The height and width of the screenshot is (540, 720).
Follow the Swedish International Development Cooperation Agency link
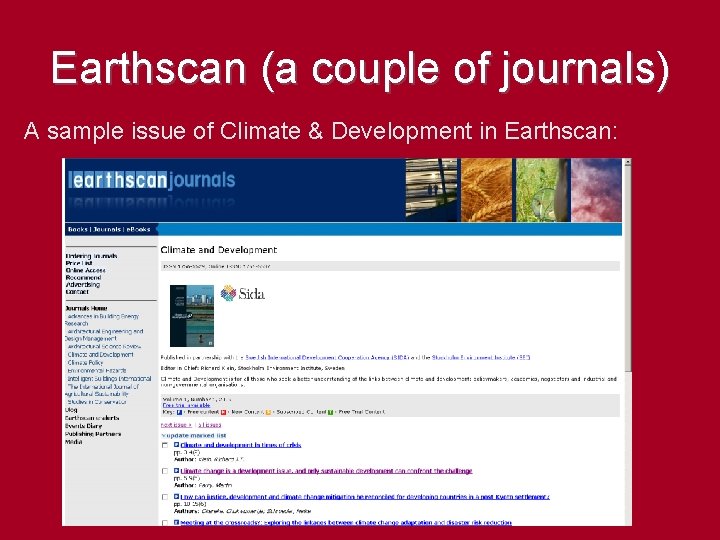327,357
